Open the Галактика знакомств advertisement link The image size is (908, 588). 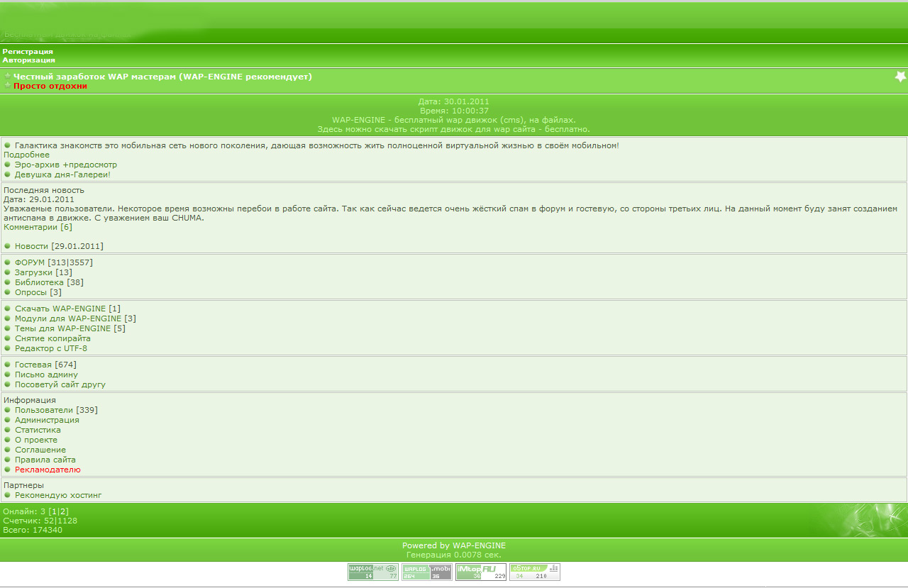point(317,145)
